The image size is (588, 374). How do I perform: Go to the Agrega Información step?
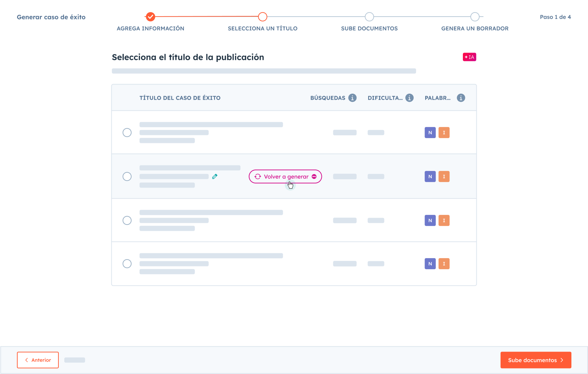150,17
